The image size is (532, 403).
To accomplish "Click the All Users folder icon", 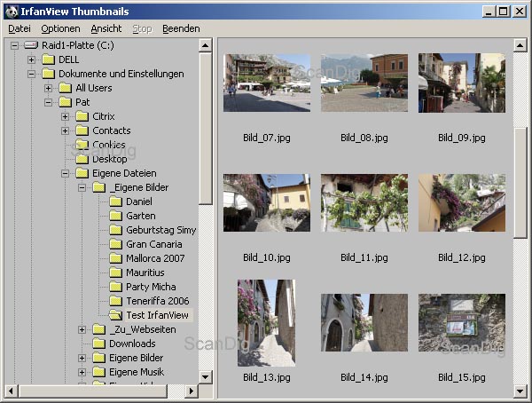I will point(65,89).
